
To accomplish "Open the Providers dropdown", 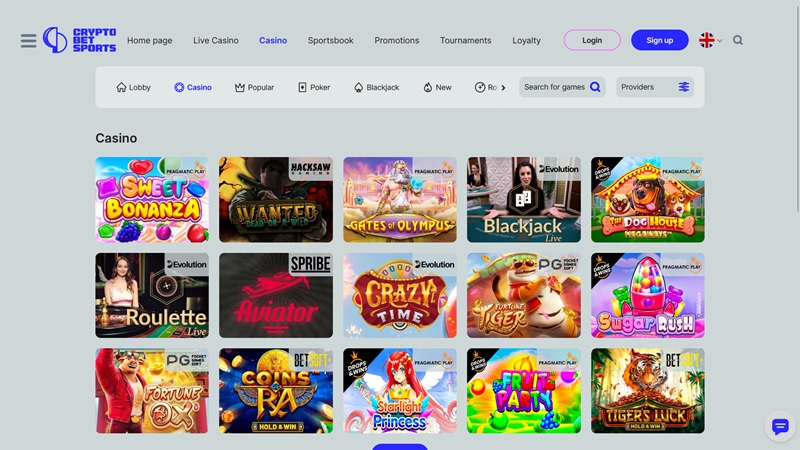I will point(655,87).
